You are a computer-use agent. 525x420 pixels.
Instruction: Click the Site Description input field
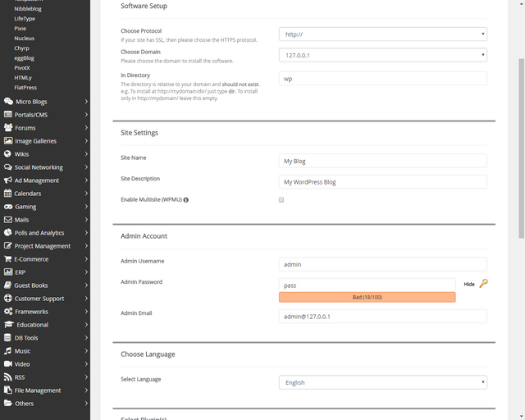tap(383, 182)
